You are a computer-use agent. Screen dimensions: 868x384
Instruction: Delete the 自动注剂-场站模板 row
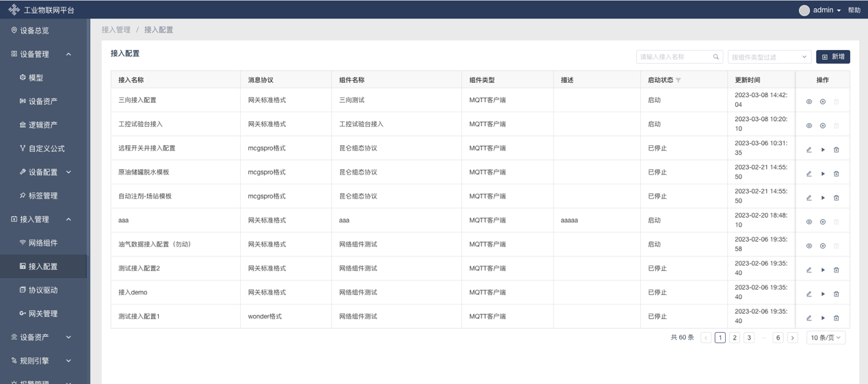pyautogui.click(x=837, y=198)
